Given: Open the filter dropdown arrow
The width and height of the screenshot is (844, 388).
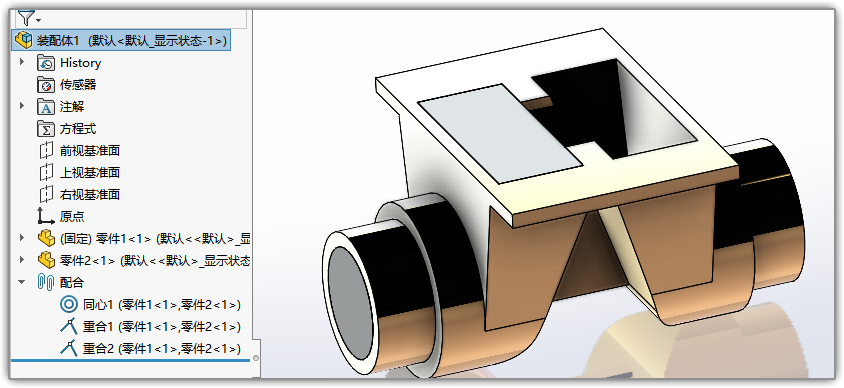Looking at the screenshot, I should point(38,21).
